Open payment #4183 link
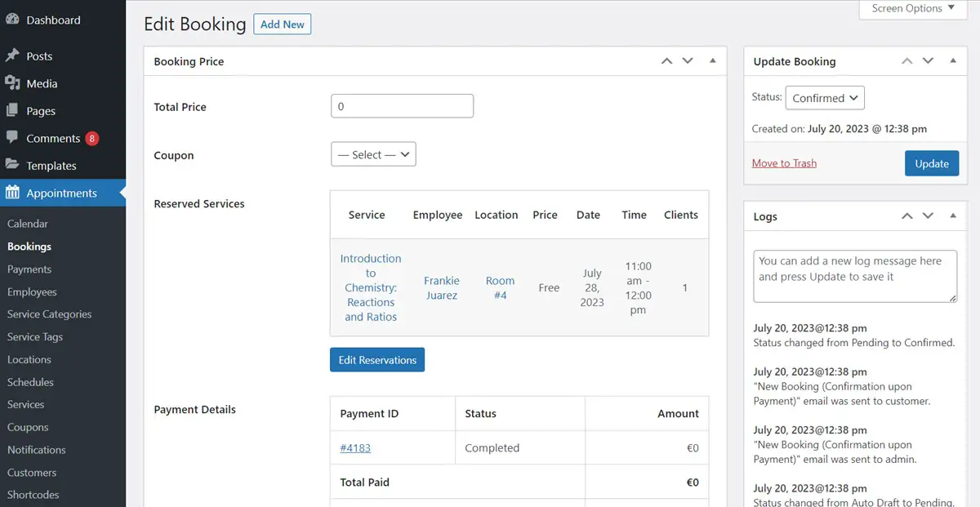980x507 pixels. [355, 448]
